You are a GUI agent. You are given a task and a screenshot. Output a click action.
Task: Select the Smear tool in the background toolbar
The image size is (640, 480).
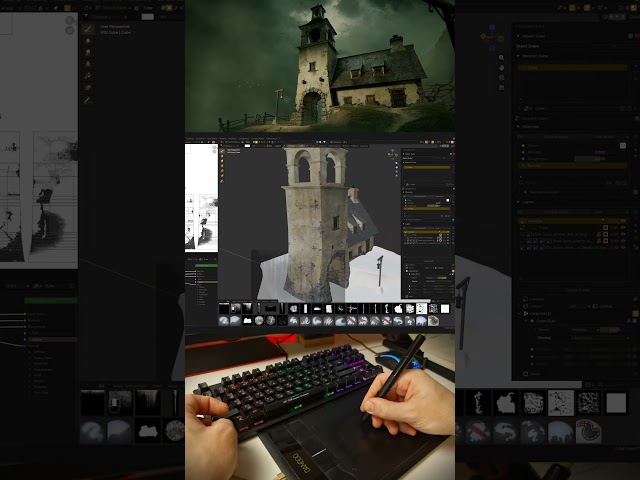87,52
